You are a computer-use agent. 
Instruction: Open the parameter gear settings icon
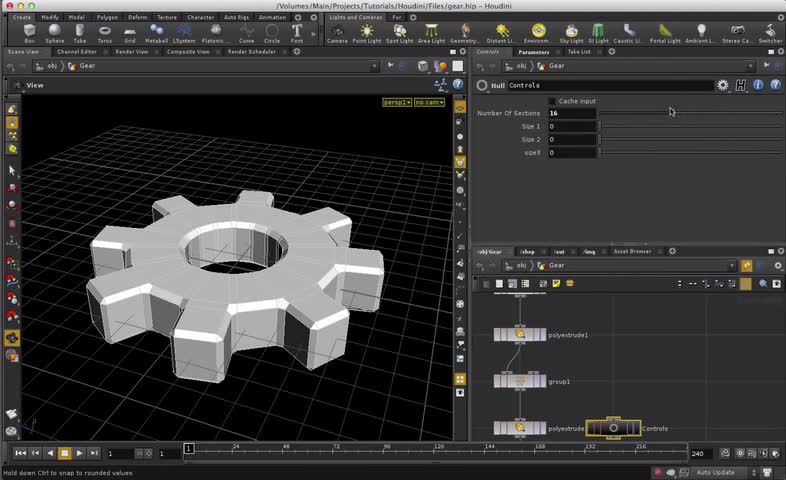tap(723, 86)
